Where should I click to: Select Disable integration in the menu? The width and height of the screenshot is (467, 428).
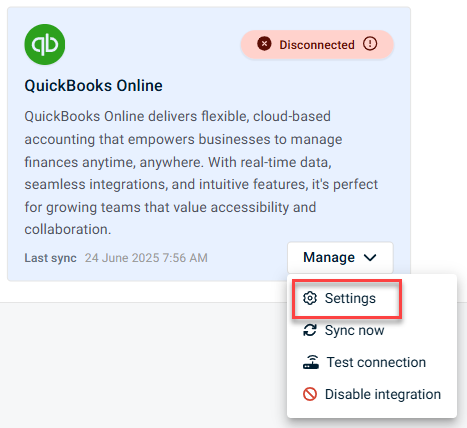click(372, 394)
